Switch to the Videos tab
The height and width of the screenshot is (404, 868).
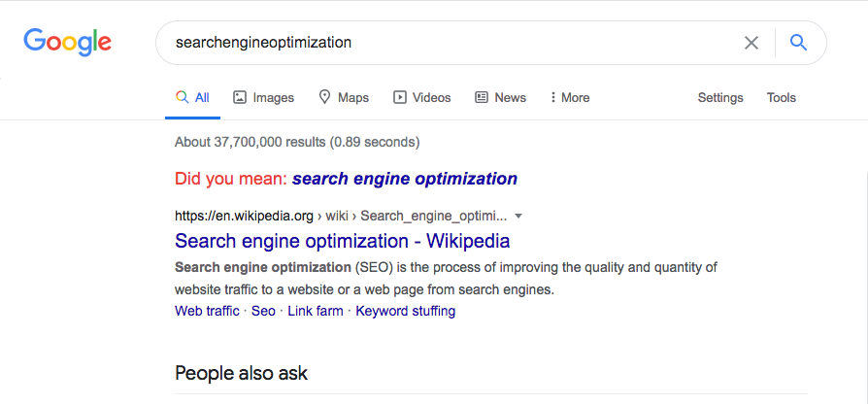(x=421, y=97)
